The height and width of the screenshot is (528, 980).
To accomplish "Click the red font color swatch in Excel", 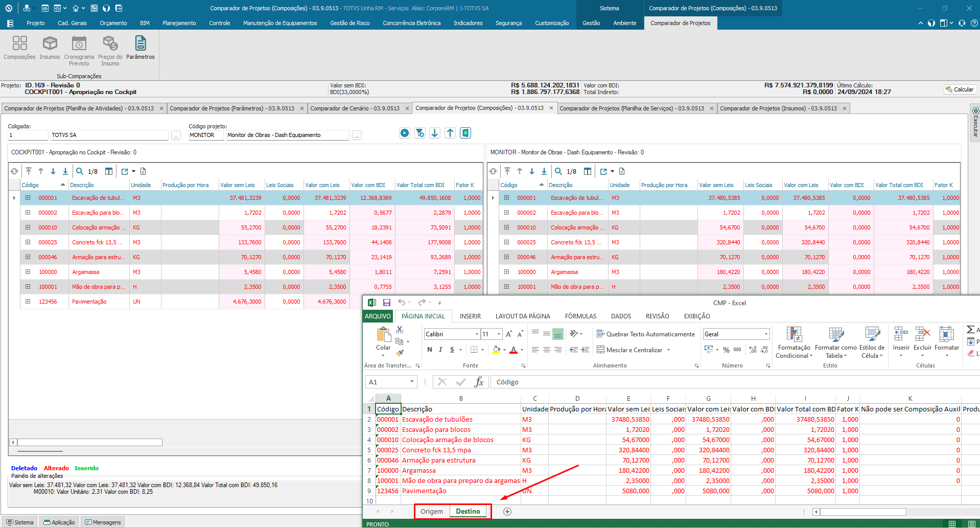I will tap(514, 350).
